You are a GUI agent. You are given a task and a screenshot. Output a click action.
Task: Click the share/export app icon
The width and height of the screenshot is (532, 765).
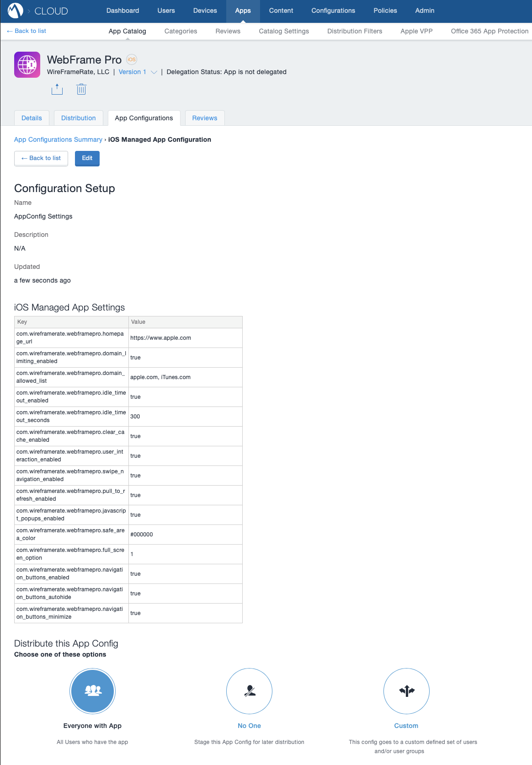pyautogui.click(x=57, y=89)
